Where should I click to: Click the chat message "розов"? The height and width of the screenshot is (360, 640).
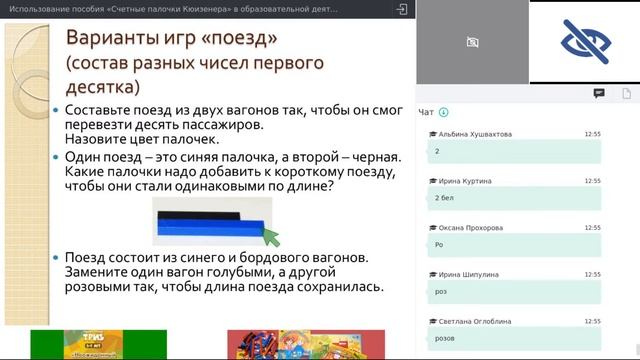(514, 338)
